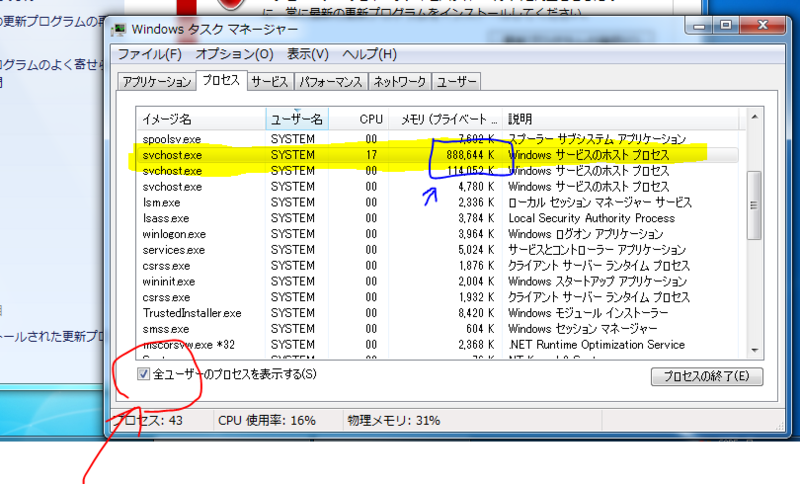Select the wininit.exe process row
Image resolution: width=800 pixels, height=484 pixels.
pyautogui.click(x=437, y=281)
